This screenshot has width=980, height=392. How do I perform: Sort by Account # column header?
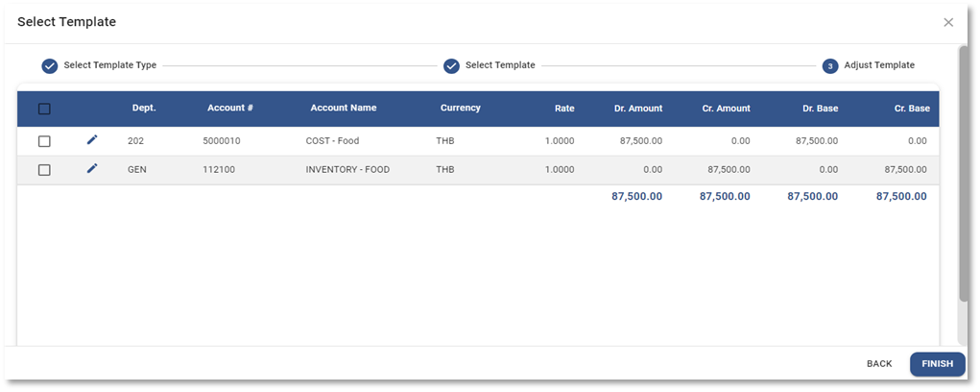click(229, 109)
